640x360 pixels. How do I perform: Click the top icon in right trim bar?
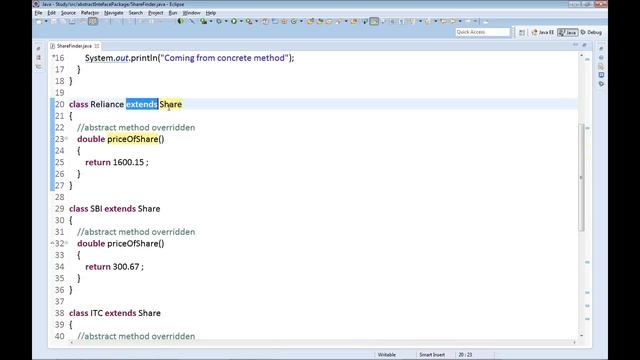coord(601,49)
